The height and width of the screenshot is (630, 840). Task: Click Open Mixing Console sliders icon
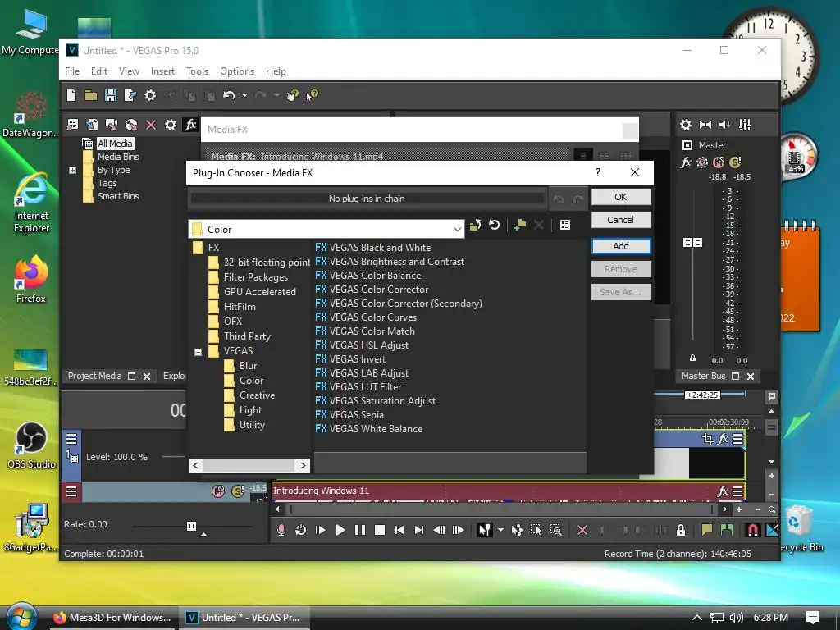(x=745, y=125)
